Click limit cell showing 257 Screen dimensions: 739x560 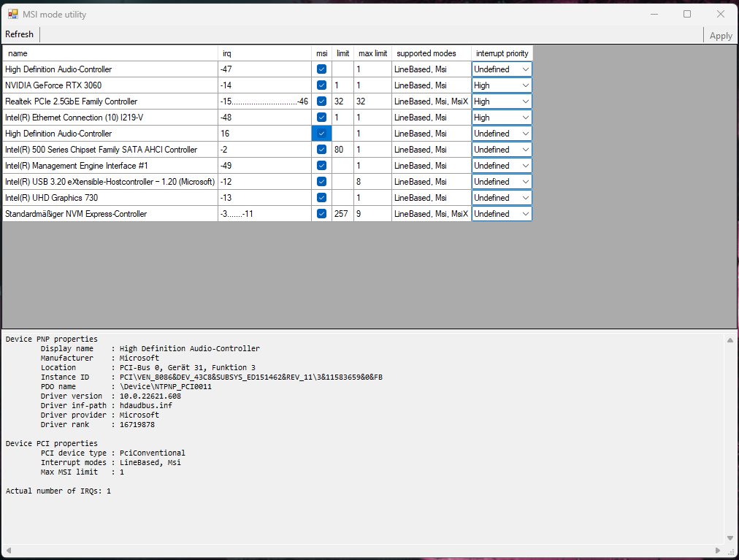click(x=342, y=213)
